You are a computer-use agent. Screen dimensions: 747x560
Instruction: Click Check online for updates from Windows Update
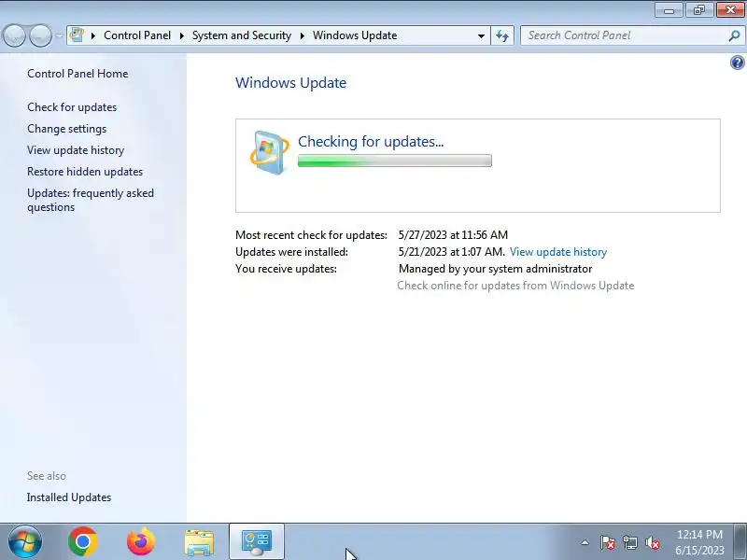coord(515,286)
